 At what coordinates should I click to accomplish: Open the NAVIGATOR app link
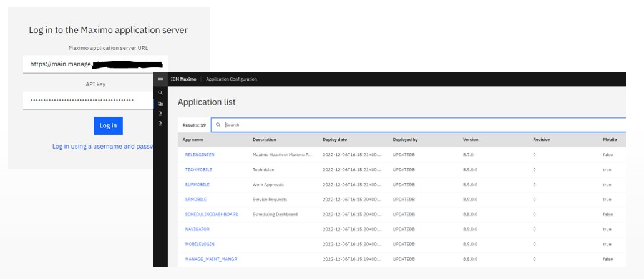click(x=197, y=229)
